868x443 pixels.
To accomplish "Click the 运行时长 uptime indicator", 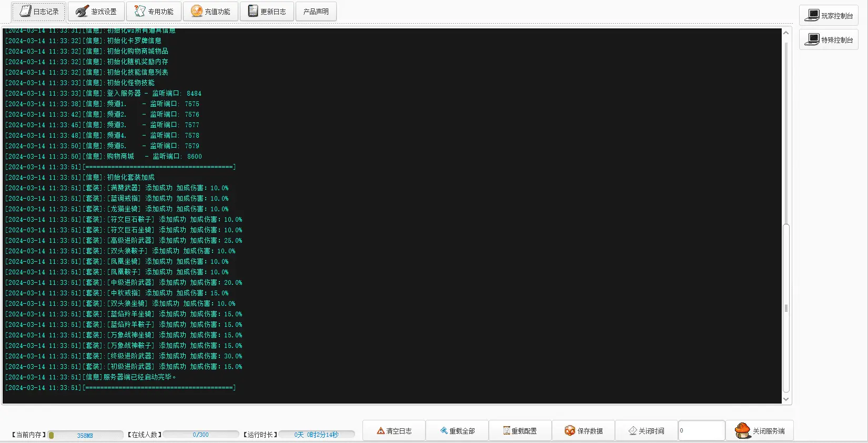I will pyautogui.click(x=317, y=435).
